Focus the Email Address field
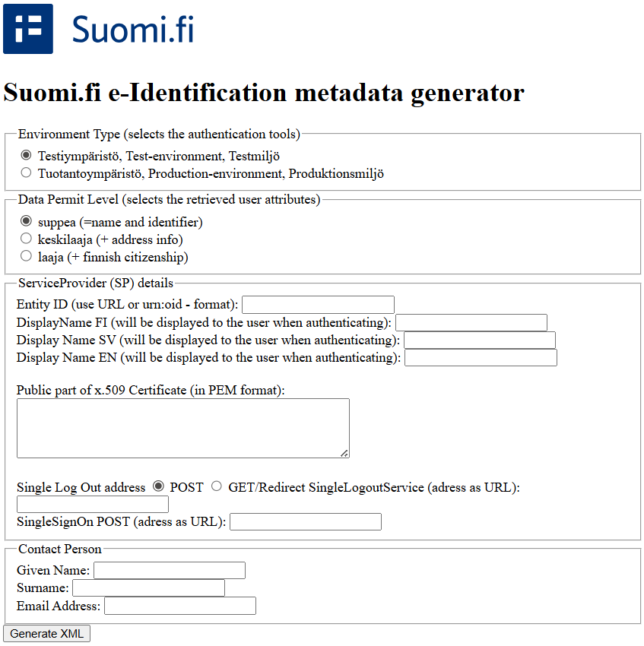Viewport: 644px width, 646px height. 180,606
